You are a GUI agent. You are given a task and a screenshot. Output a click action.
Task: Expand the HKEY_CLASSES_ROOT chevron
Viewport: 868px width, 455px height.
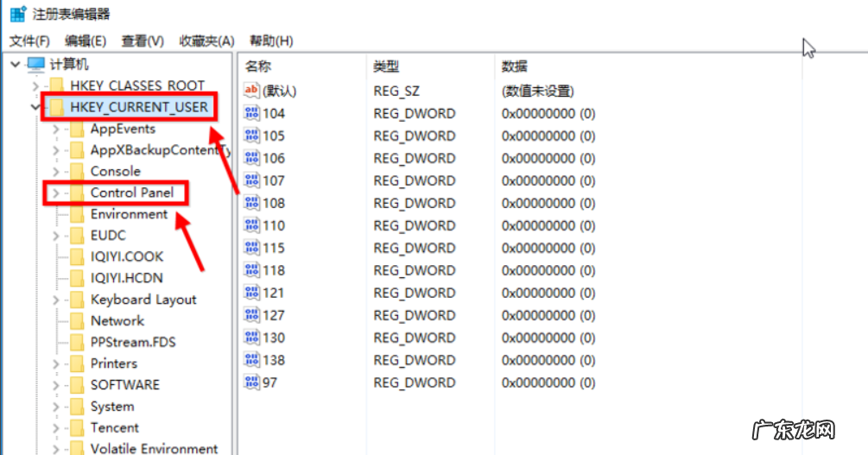[35, 85]
